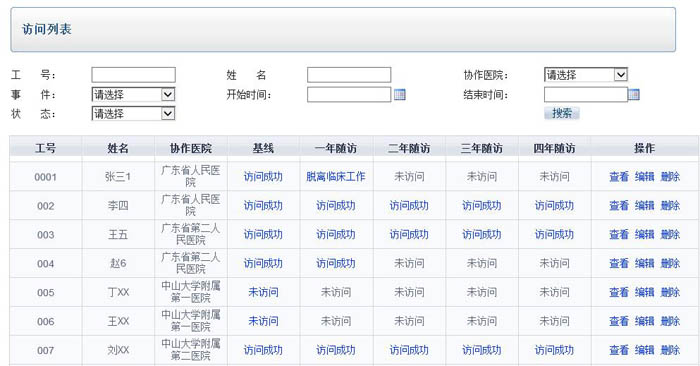The height and width of the screenshot is (366, 700).
Task: Click the 三年随访 column header
Action: [482, 148]
